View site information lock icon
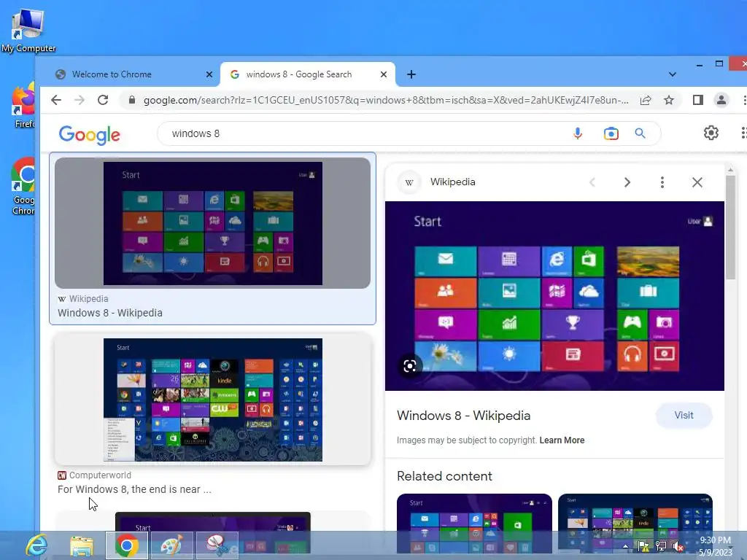The height and width of the screenshot is (560, 747). pos(132,100)
